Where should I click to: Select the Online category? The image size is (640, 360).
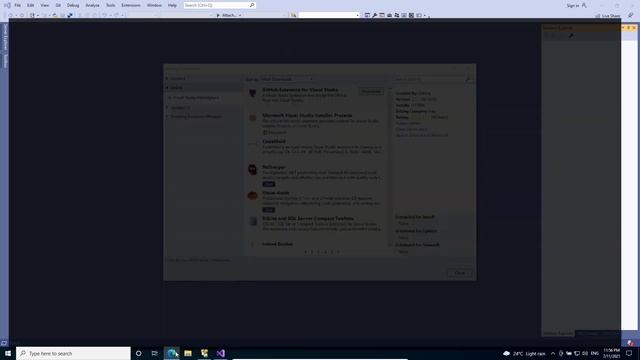pos(176,87)
